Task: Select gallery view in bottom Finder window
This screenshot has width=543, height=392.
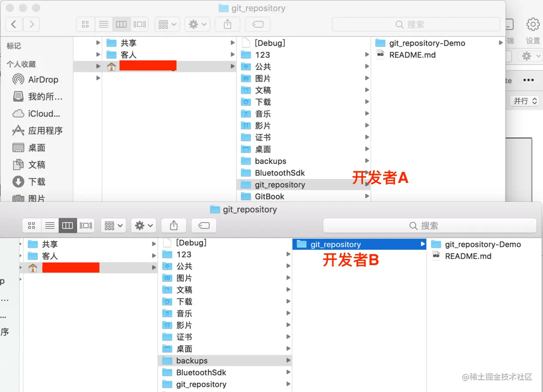Action: click(86, 226)
